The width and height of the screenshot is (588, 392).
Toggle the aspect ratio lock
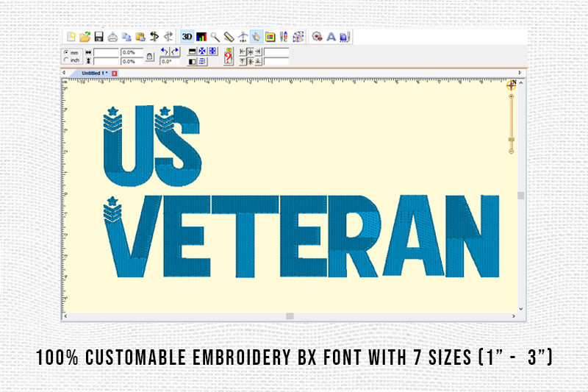[150, 57]
